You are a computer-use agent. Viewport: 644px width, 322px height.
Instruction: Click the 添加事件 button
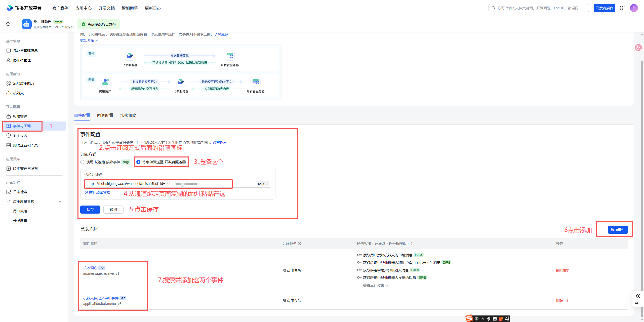(x=618, y=230)
